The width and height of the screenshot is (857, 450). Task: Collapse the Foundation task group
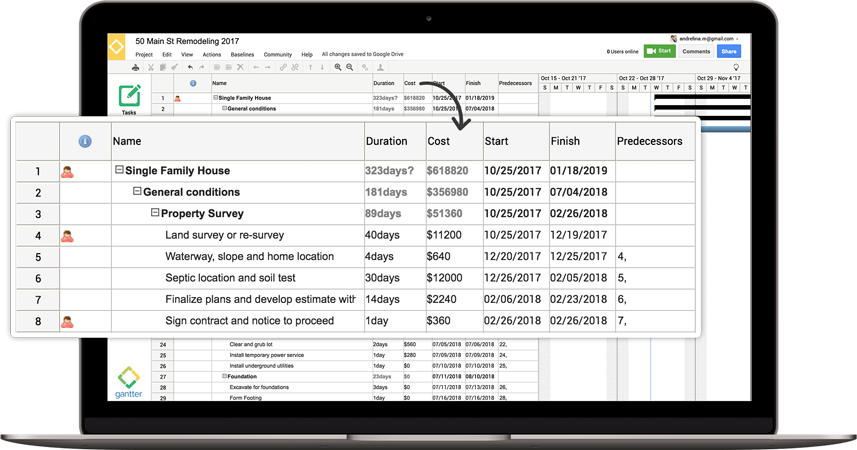point(224,376)
